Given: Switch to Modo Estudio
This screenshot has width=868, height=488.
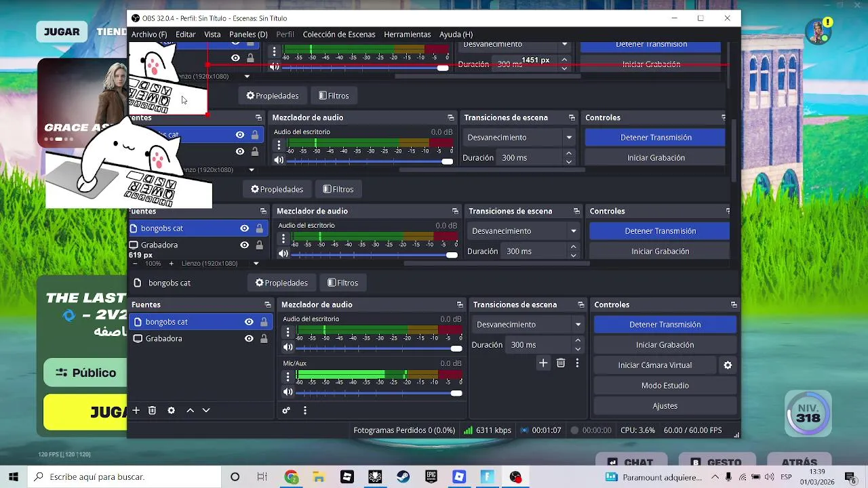Looking at the screenshot, I should coord(665,386).
